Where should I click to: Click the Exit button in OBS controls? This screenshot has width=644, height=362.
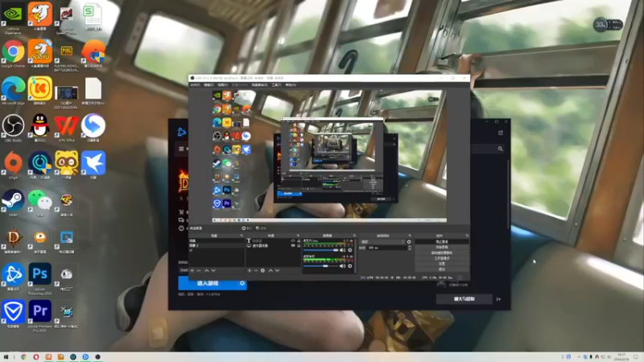442,269
